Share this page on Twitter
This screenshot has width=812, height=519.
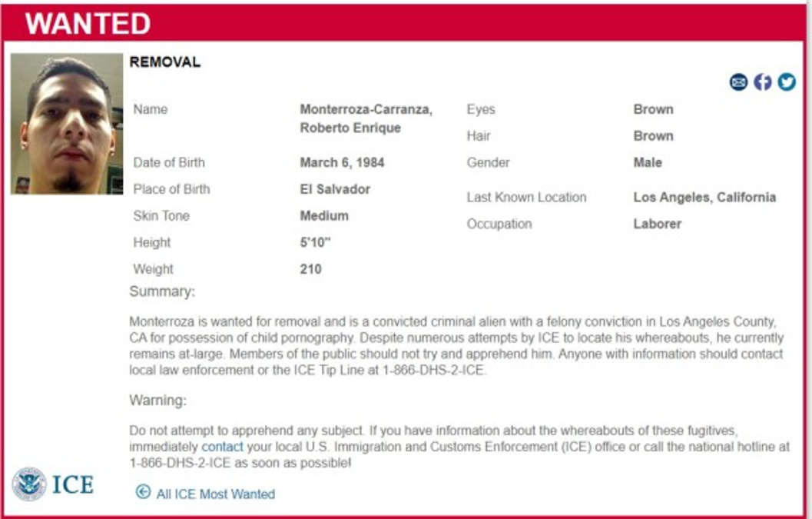coord(786,82)
